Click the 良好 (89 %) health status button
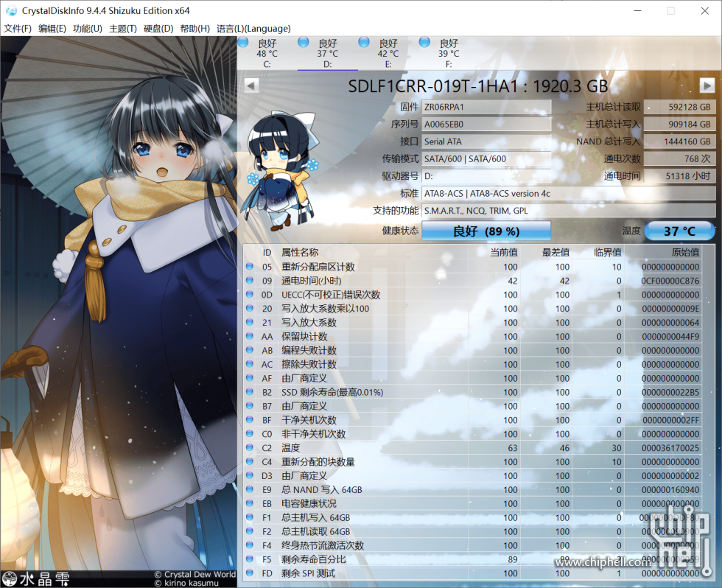 point(486,231)
